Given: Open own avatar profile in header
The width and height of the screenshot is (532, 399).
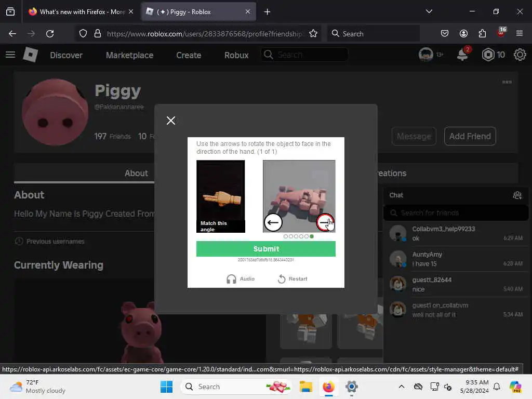Looking at the screenshot, I should coord(426,55).
